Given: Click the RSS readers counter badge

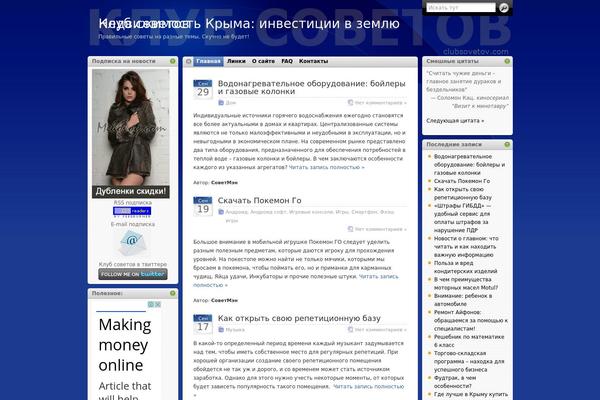Looking at the screenshot, I should [x=132, y=211].
